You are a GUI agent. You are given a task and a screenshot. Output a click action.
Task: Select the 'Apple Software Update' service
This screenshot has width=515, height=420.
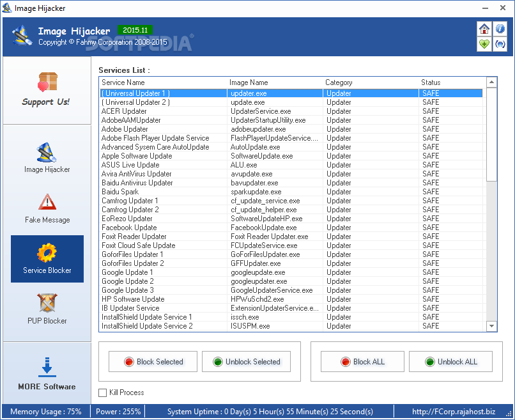coord(291,156)
